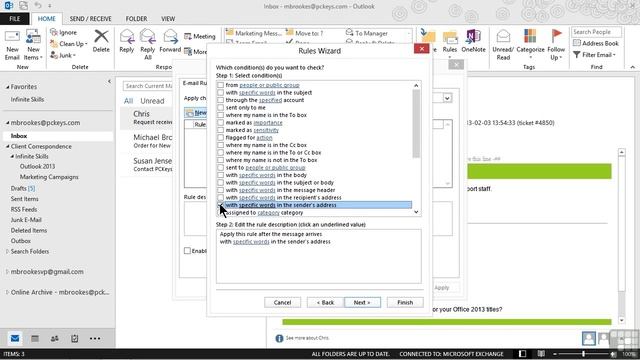640x360 pixels.
Task: Collapse the mbrookes@pckeys.com account tree
Action: coord(7,123)
